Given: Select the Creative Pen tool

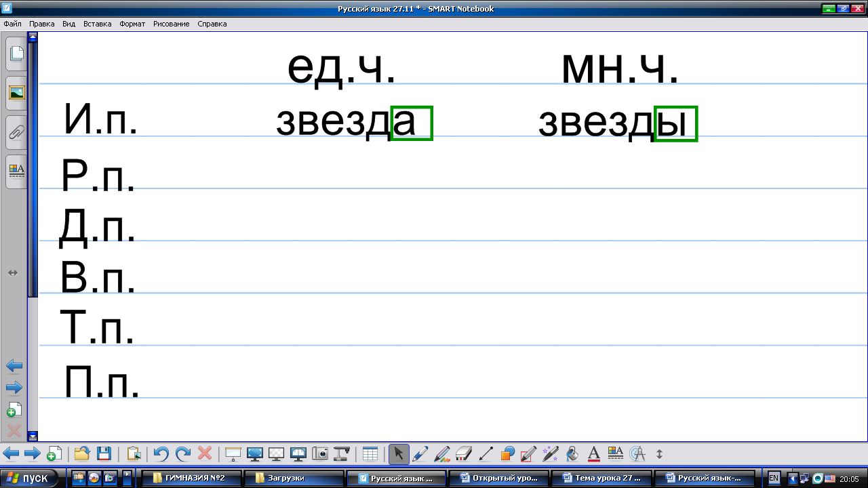Looking at the screenshot, I should [x=442, y=453].
